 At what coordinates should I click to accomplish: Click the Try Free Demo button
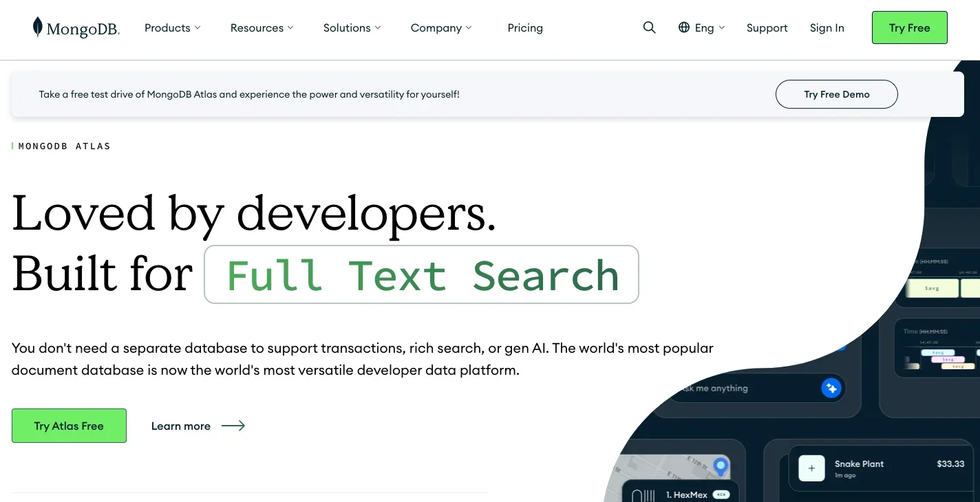pos(836,94)
